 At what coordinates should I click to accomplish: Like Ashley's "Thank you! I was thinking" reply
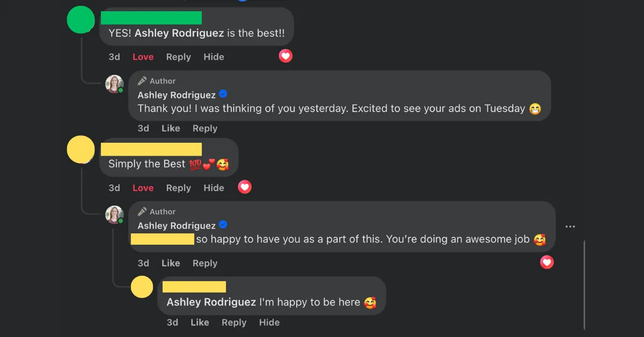coord(171,128)
